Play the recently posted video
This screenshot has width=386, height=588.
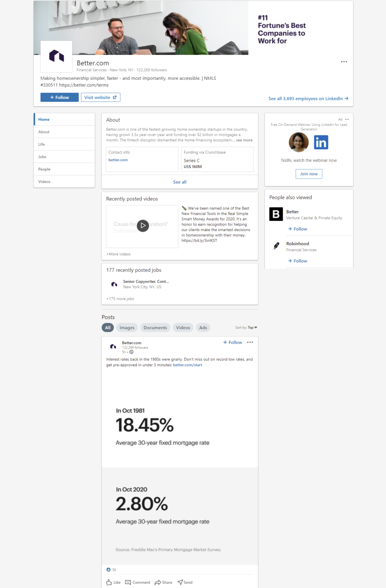click(x=142, y=226)
